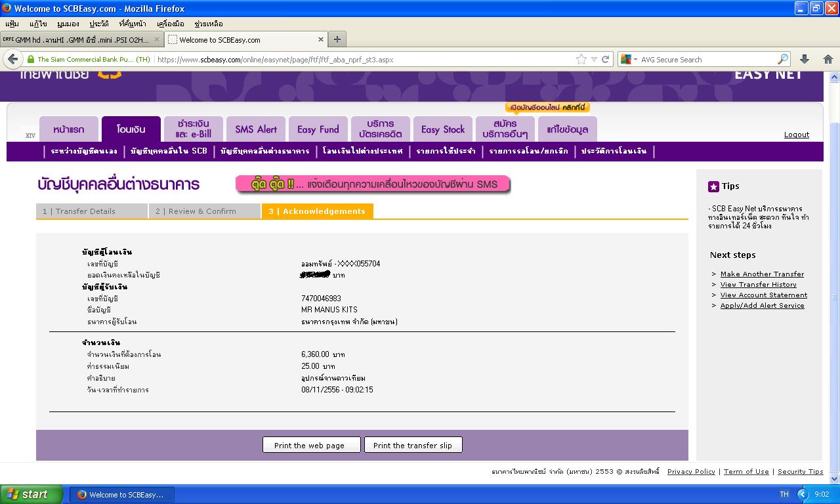Reload the current page
Image resolution: width=840 pixels, height=504 pixels.
(606, 59)
